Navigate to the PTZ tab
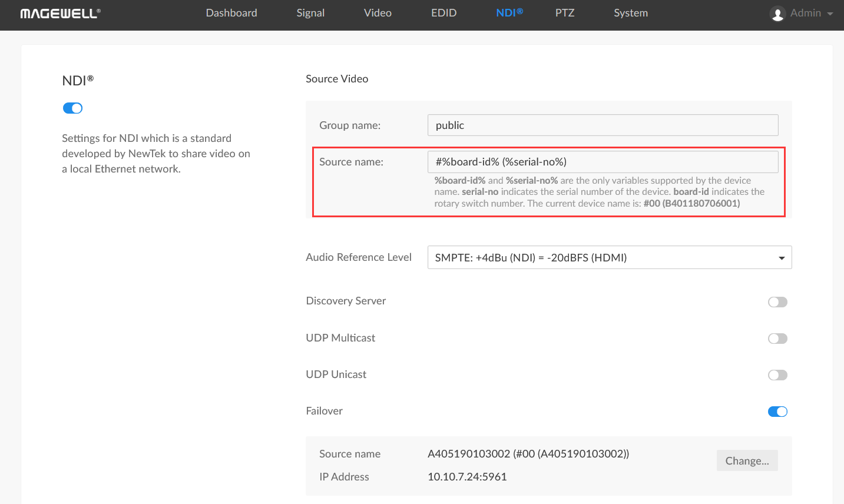 point(564,13)
